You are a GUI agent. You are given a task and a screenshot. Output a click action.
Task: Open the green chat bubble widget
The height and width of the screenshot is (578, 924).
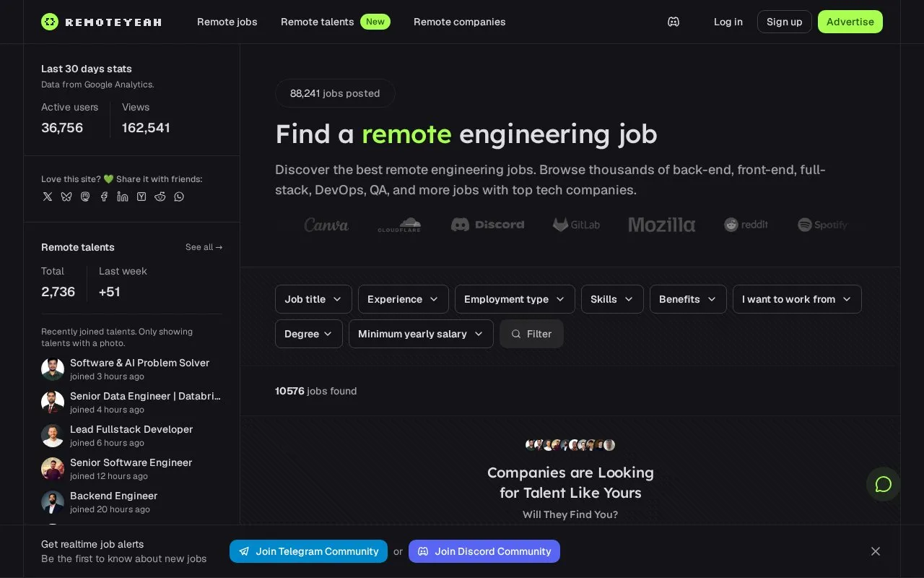click(x=884, y=484)
